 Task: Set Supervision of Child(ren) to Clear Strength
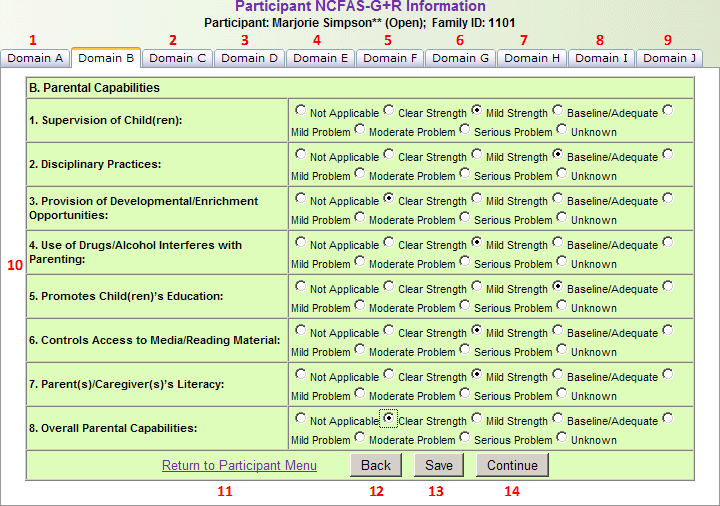click(x=389, y=111)
